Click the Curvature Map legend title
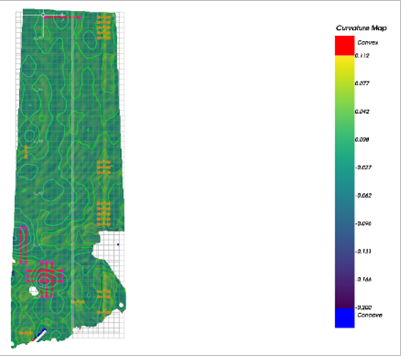Screen dimensions: 404x360 click(x=361, y=28)
